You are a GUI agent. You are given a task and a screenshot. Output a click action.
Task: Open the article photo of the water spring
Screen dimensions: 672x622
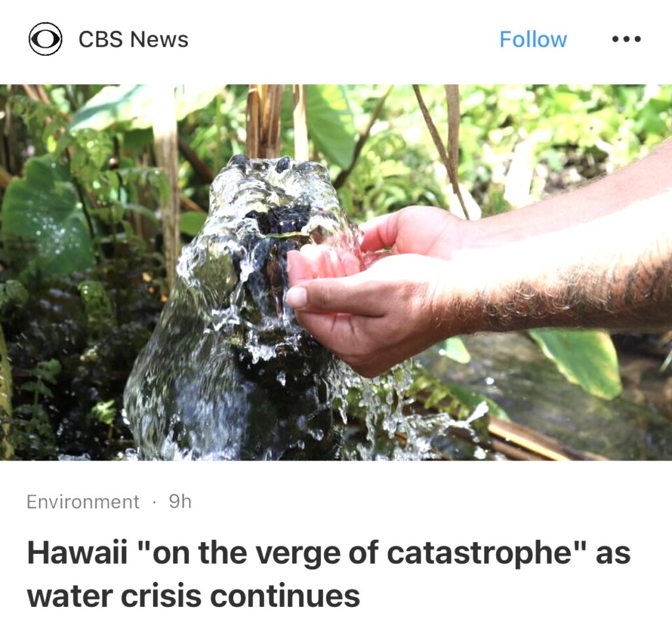(336, 272)
